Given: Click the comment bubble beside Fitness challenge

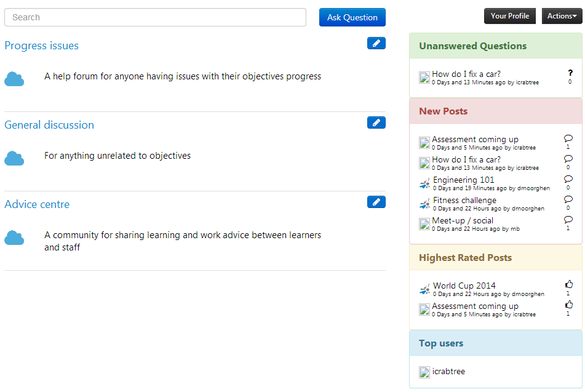Looking at the screenshot, I should pyautogui.click(x=568, y=199).
